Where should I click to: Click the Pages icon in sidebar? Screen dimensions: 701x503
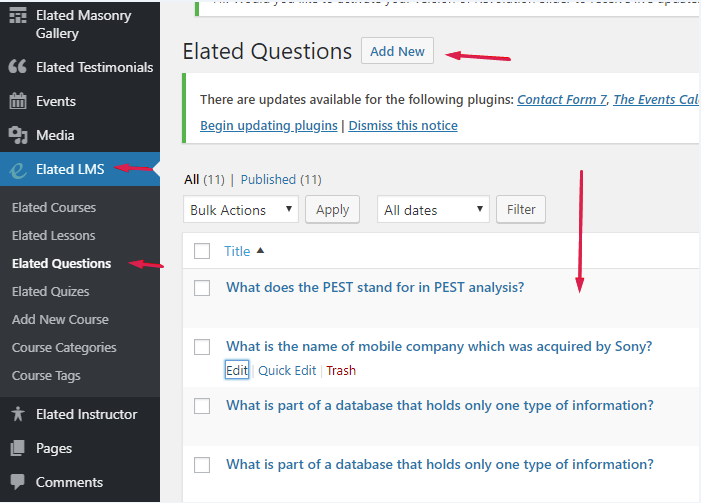point(17,448)
